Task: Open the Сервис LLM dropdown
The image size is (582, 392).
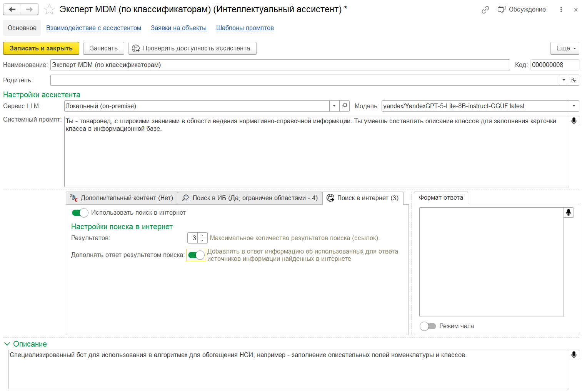Action: click(334, 106)
